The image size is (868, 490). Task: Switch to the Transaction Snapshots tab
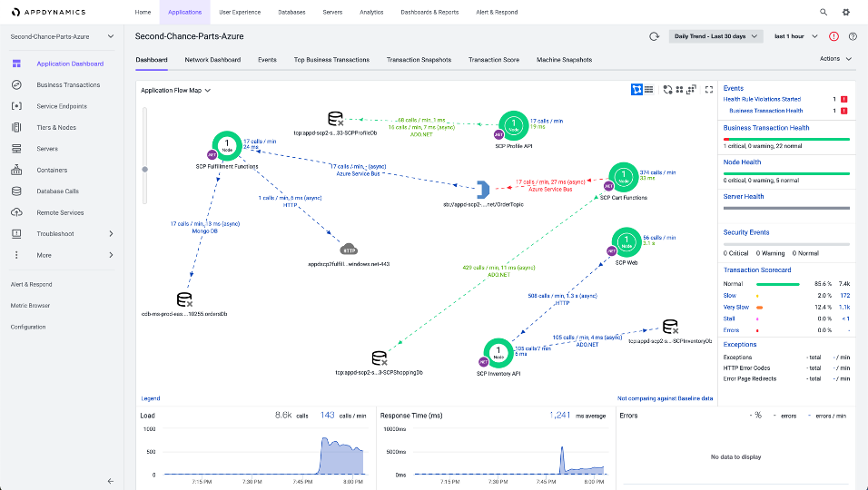coord(419,60)
